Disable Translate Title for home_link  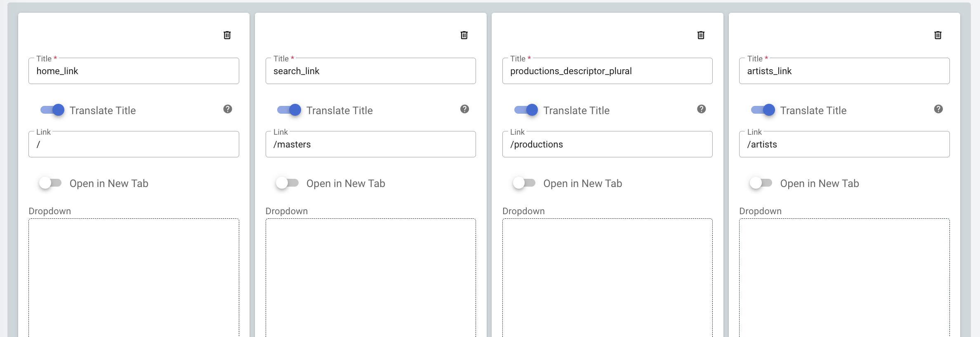point(52,110)
